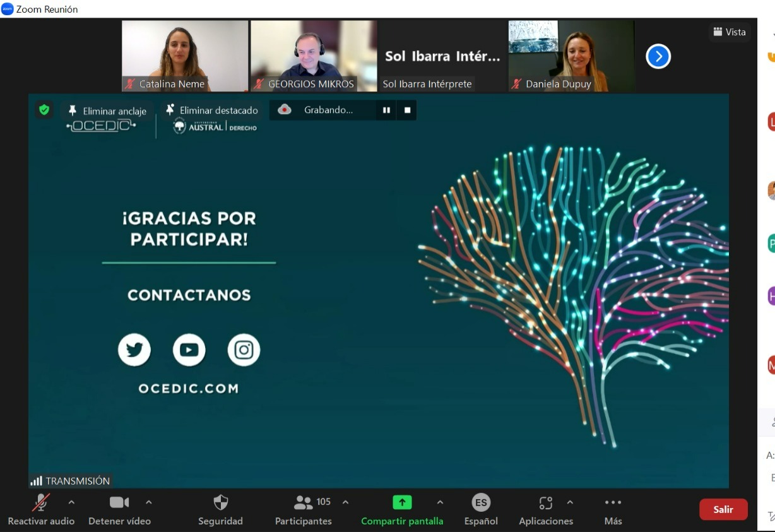Viewport: 775px width, 532px height.
Task: Click the cloud recording icon
Action: (285, 110)
